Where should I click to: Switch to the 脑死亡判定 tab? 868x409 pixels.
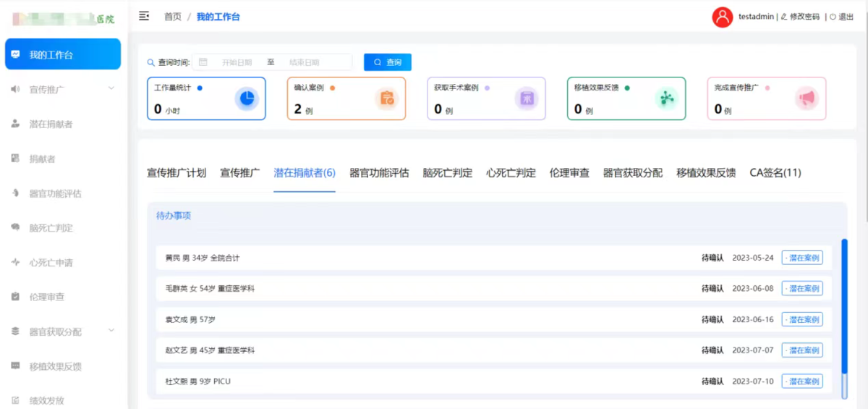pos(448,173)
